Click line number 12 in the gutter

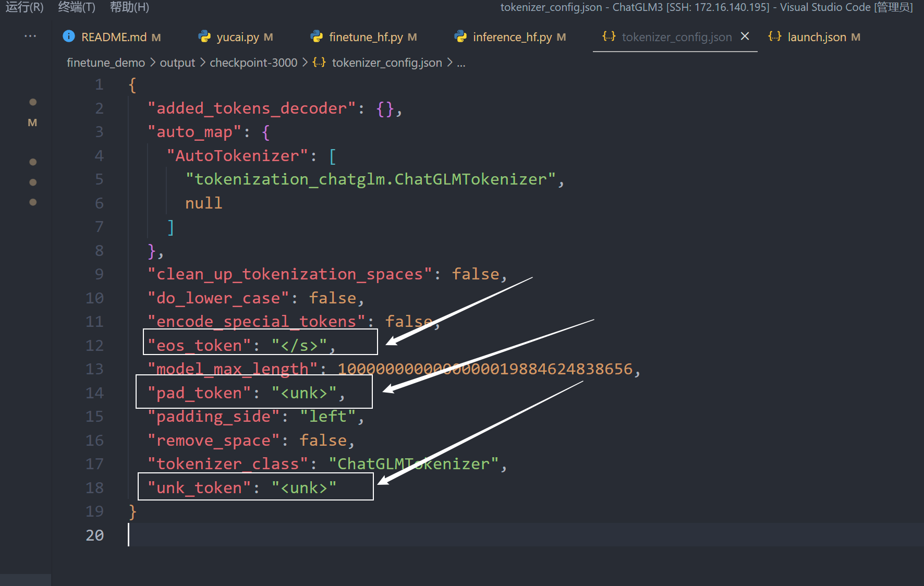tap(94, 345)
